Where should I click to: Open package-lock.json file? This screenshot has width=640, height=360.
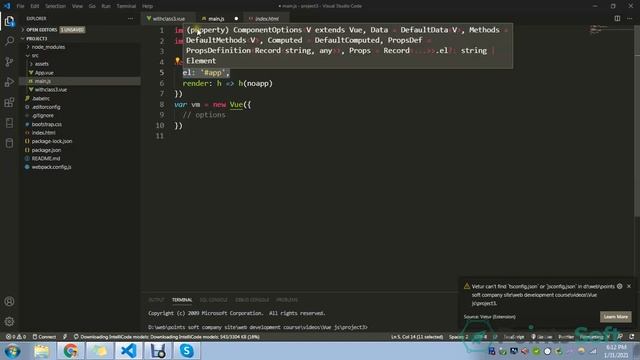click(x=80, y=141)
